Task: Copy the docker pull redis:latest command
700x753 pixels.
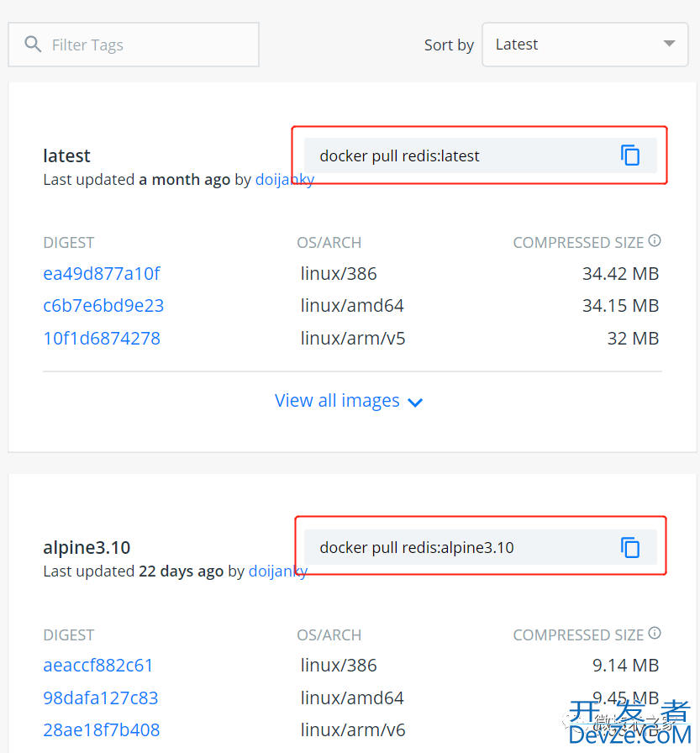Action: click(630, 155)
